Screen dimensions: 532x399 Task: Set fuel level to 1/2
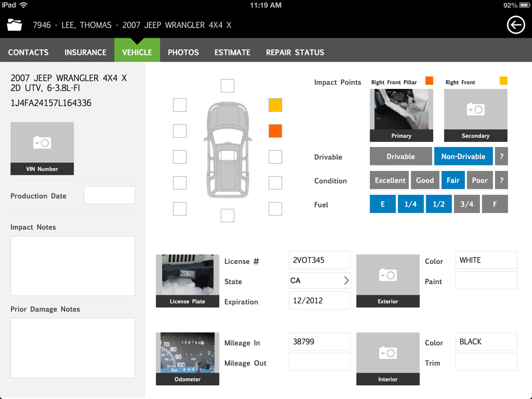[439, 204]
